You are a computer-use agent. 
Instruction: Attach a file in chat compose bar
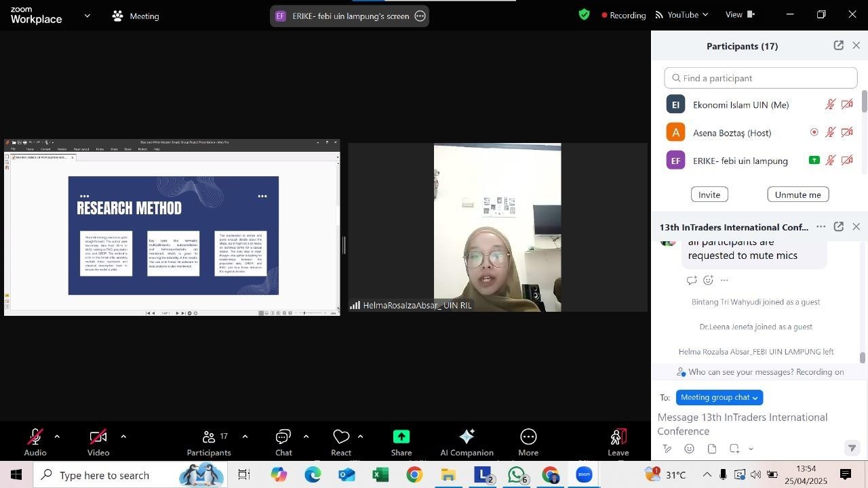coord(711,449)
